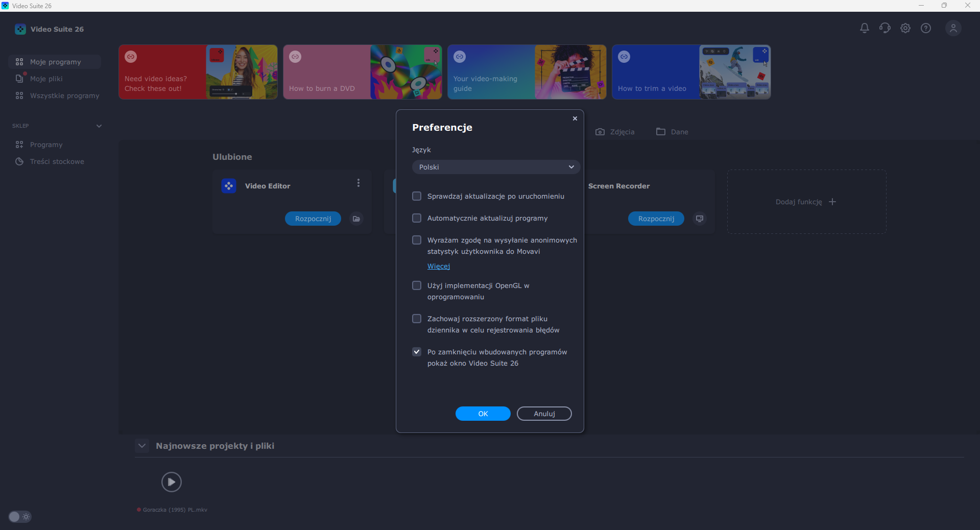Confirm preferences with OK
The width and height of the screenshot is (980, 530).
tap(483, 414)
